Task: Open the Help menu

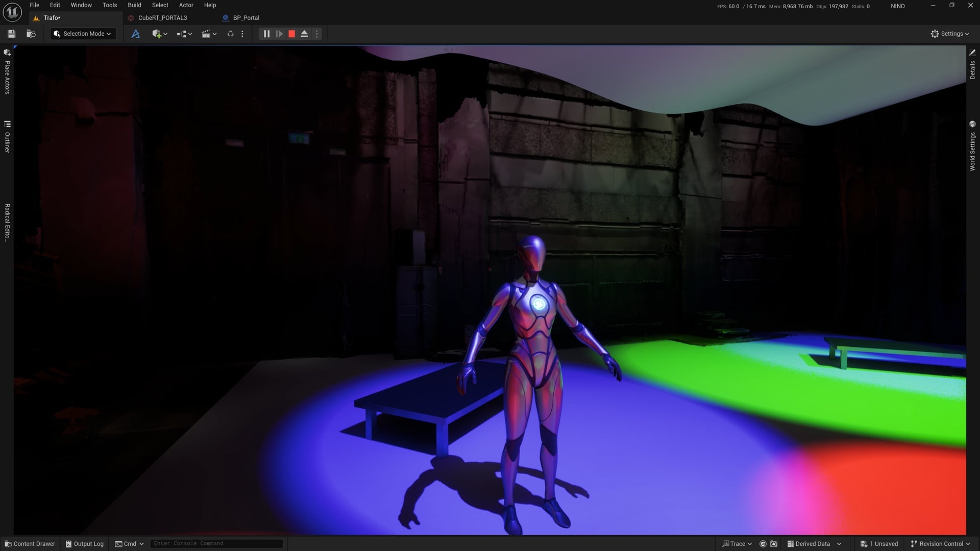Action: click(210, 5)
